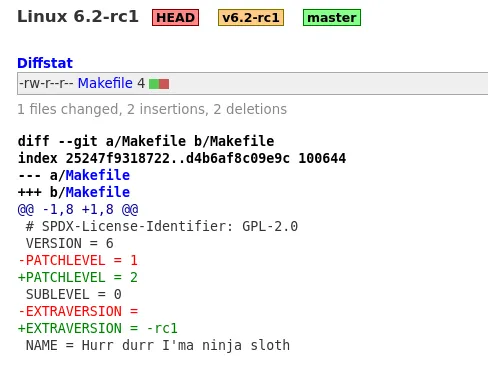The height and width of the screenshot is (370, 488).
Task: Click the changed line count '4'
Action: [141, 83]
